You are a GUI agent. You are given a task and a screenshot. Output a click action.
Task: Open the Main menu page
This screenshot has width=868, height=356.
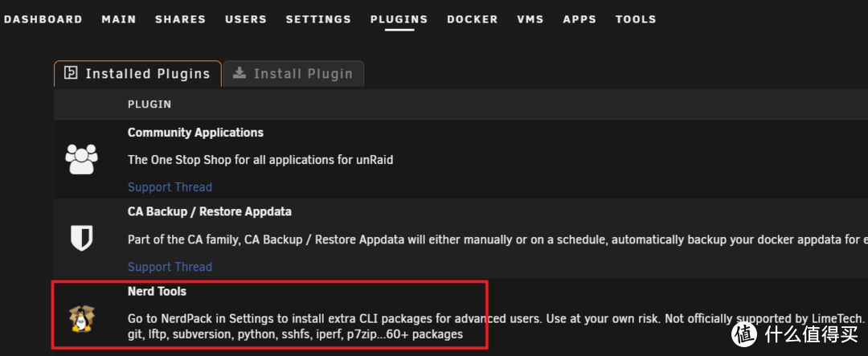click(119, 19)
